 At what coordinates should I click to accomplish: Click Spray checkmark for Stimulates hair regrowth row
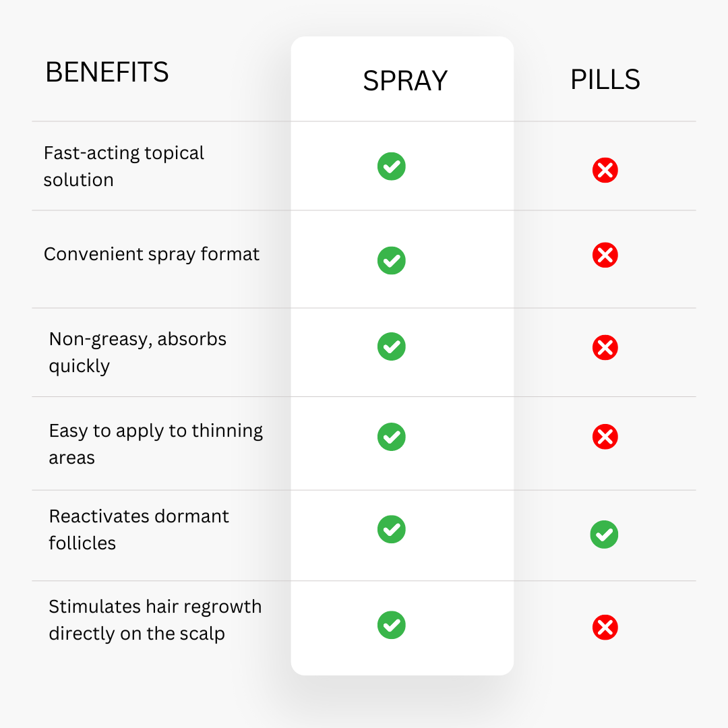392,625
